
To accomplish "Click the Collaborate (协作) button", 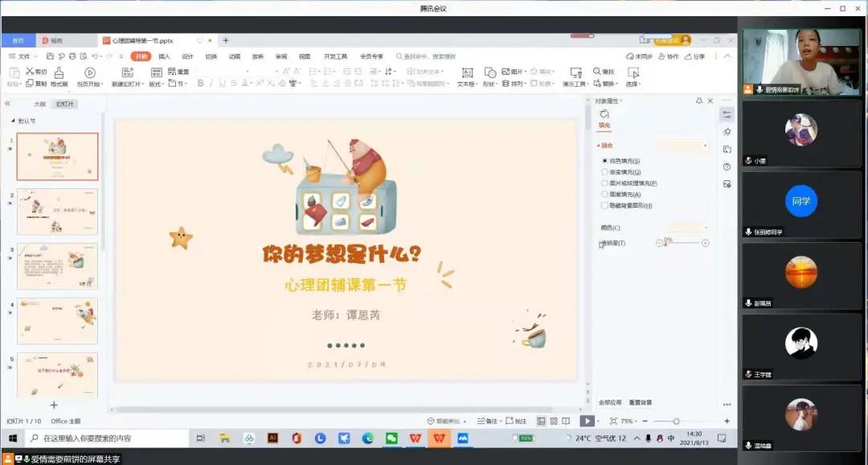I will pos(669,56).
